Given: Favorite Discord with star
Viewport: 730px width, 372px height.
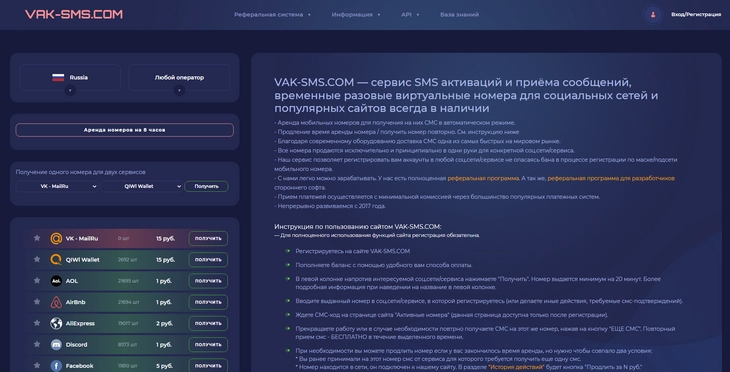Looking at the screenshot, I should pyautogui.click(x=37, y=344).
